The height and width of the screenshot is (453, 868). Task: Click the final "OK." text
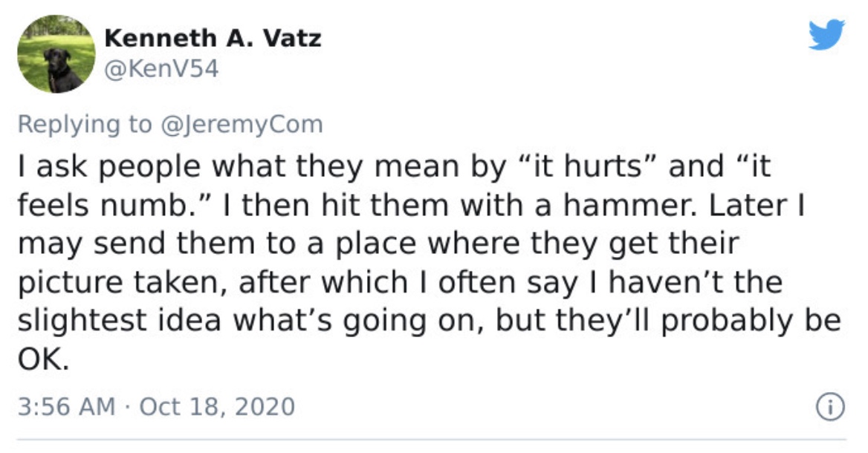pyautogui.click(x=44, y=359)
